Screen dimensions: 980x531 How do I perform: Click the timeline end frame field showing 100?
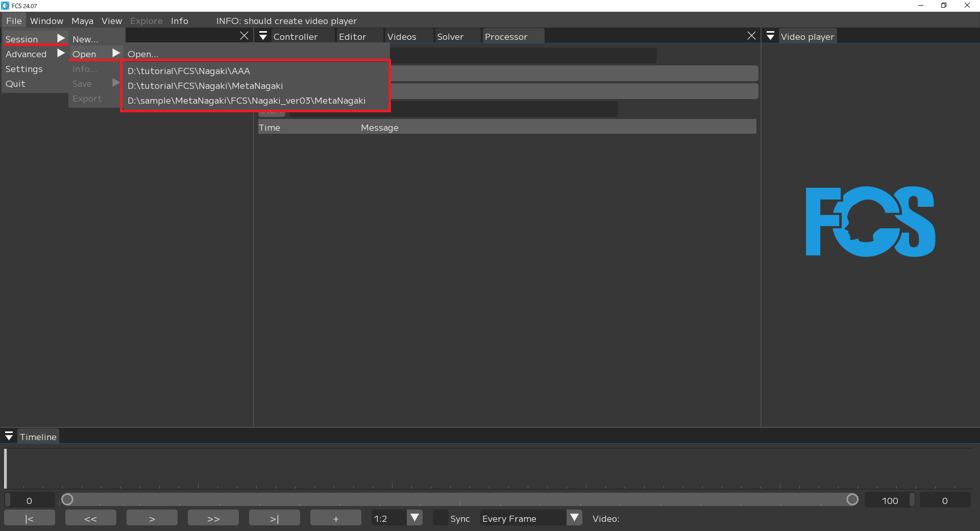(890, 500)
